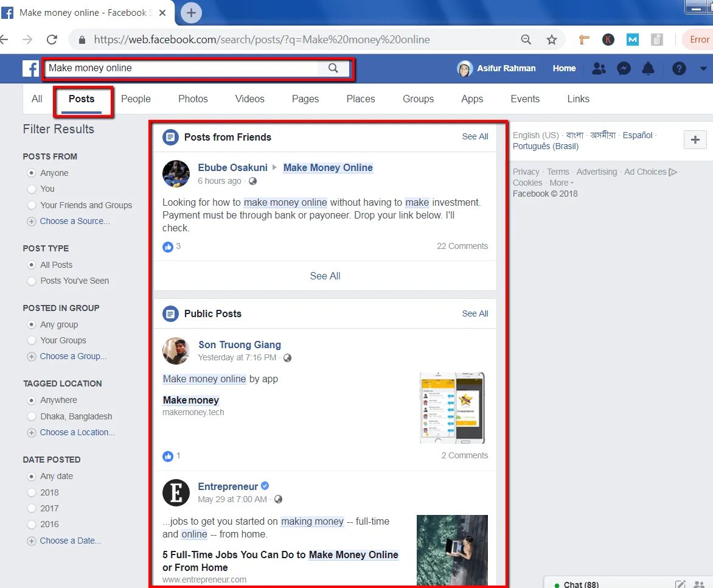Image resolution: width=713 pixels, height=588 pixels.
Task: Switch to the Pages tab
Action: tap(305, 99)
